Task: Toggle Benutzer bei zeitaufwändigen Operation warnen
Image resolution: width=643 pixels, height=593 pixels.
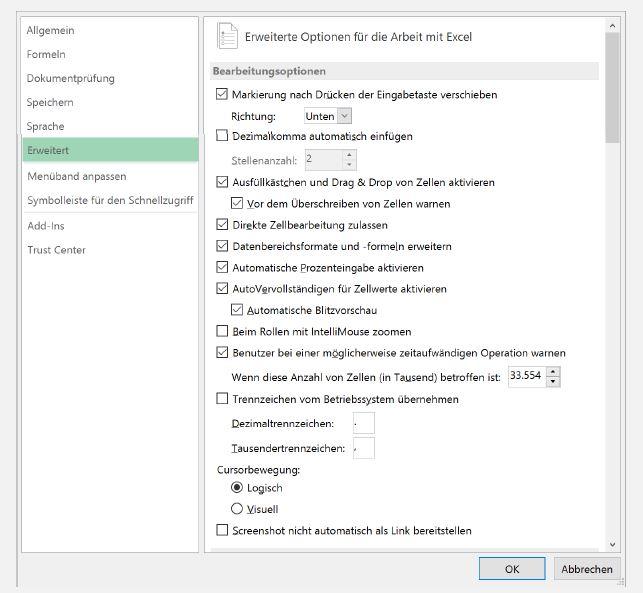Action: pos(222,352)
